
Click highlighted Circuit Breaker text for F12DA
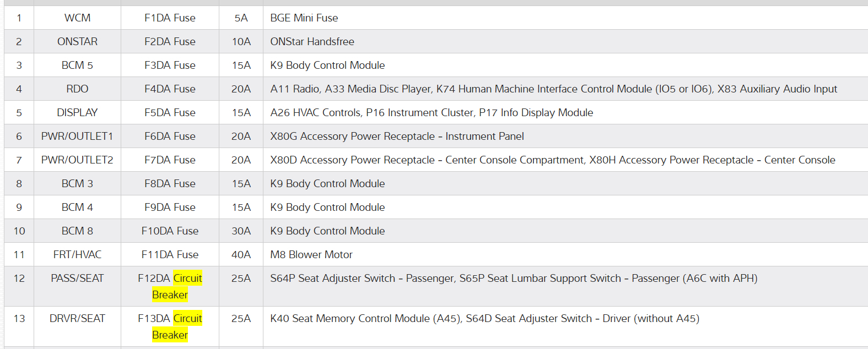pyautogui.click(x=187, y=279)
